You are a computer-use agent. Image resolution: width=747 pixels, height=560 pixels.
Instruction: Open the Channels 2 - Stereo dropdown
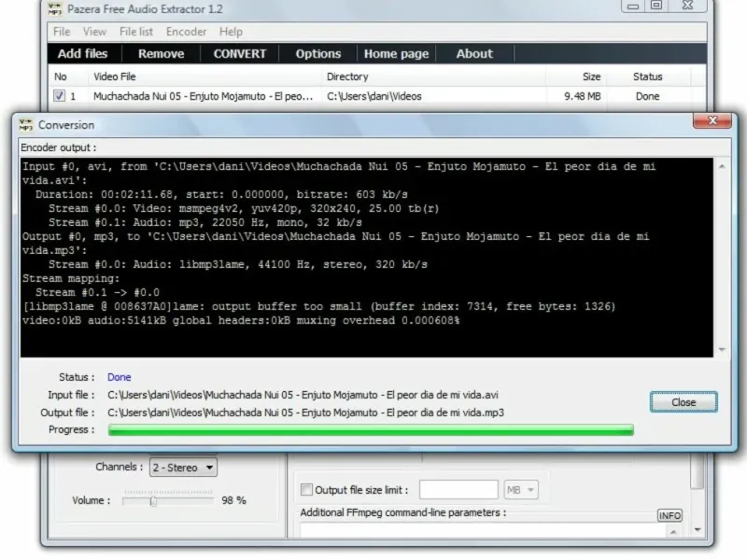(x=183, y=468)
